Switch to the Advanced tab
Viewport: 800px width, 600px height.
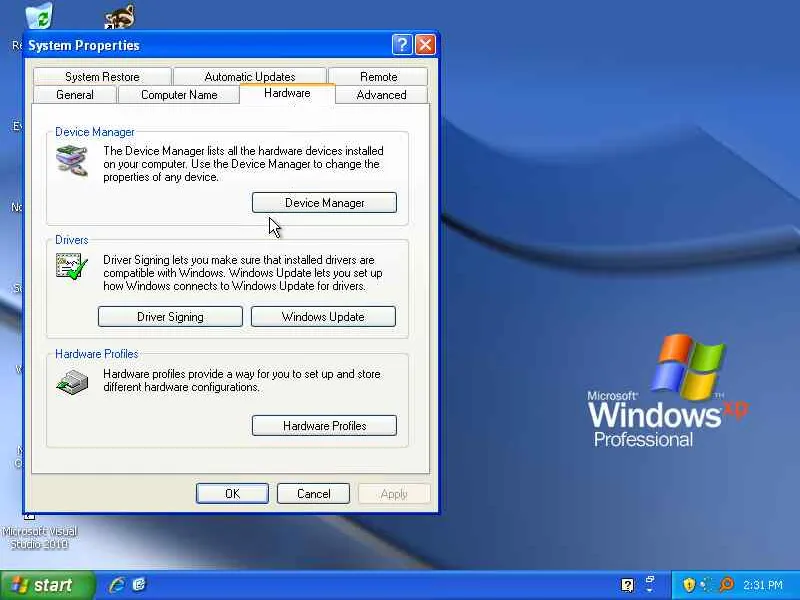click(x=381, y=94)
